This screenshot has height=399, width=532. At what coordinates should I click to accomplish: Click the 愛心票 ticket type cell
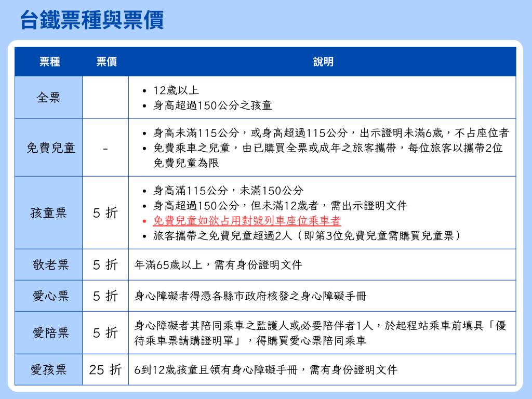(48, 296)
